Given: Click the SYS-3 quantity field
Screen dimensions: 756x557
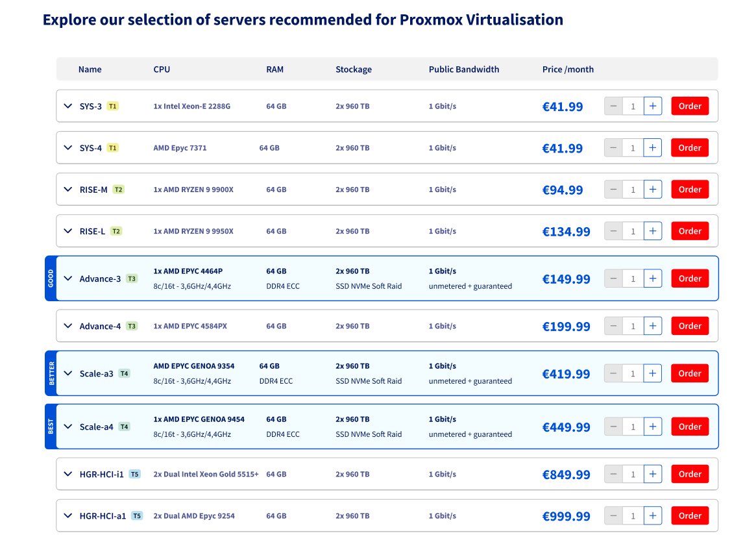Looking at the screenshot, I should 633,106.
